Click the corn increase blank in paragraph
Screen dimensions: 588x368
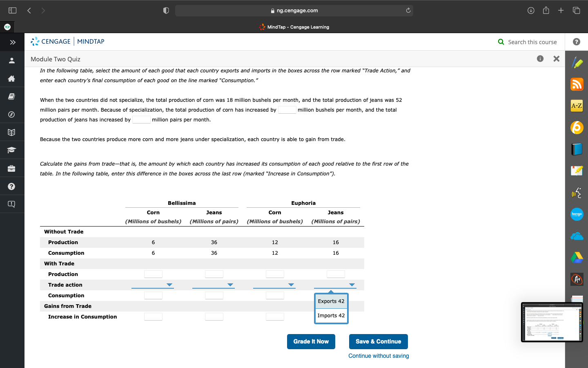(x=287, y=110)
